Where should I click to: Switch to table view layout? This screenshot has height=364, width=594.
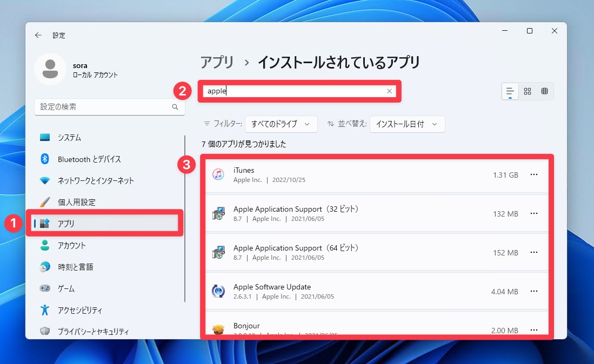544,91
